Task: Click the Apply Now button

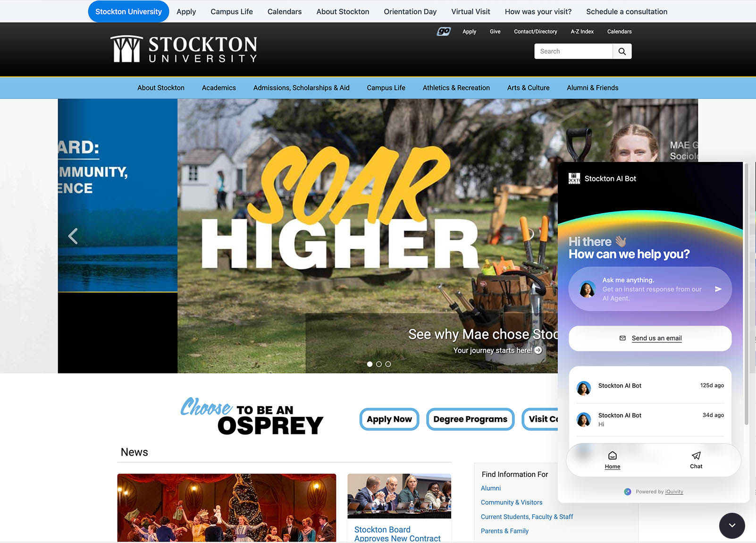Action: (389, 419)
